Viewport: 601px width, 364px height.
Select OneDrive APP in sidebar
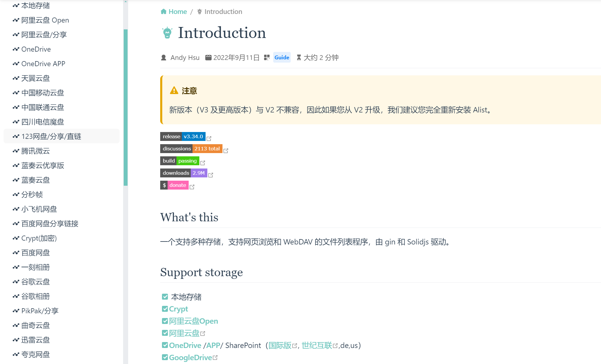click(43, 64)
